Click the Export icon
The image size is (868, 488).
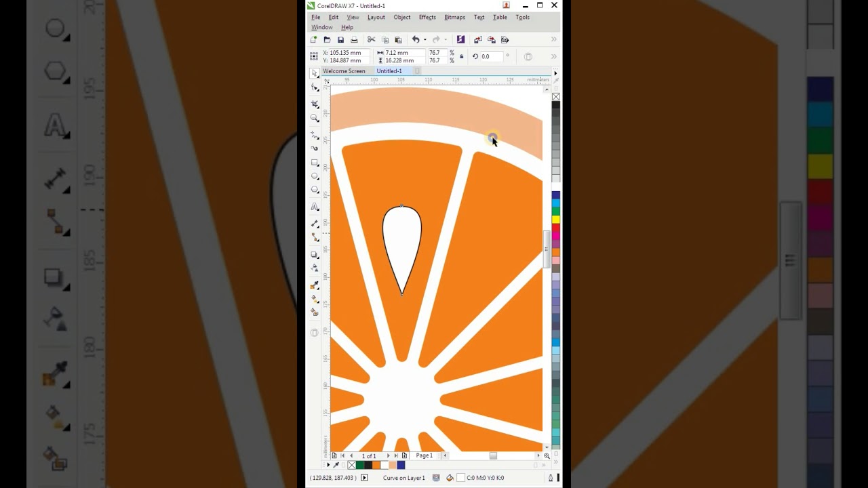pyautogui.click(x=492, y=40)
